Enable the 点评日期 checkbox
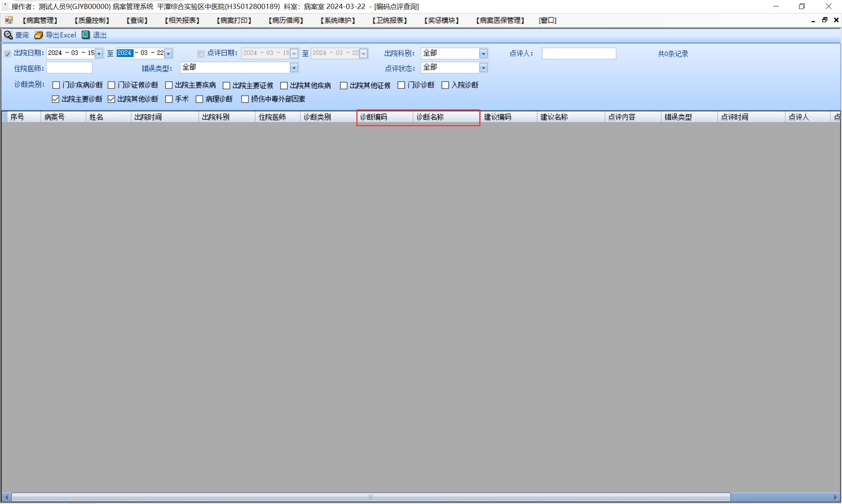The width and height of the screenshot is (842, 504). pos(201,54)
